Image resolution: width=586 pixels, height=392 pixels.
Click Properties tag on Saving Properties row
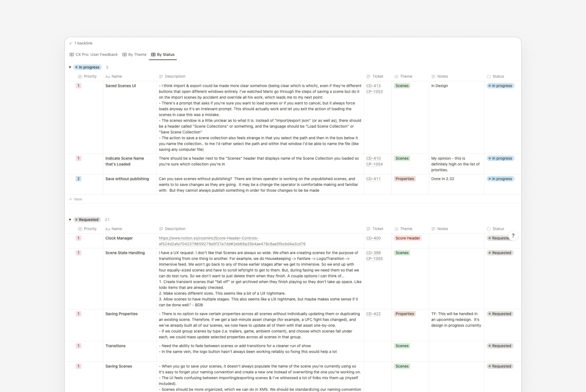[404, 314]
